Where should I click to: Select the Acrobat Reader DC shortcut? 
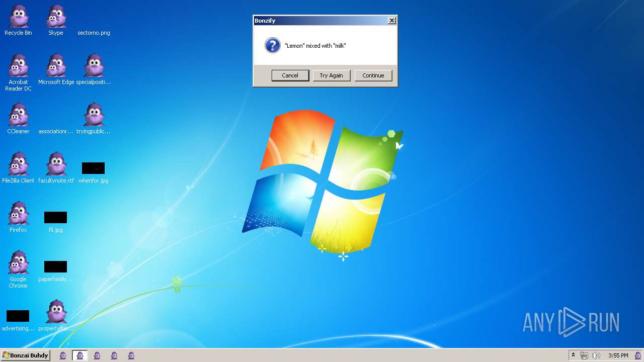[18, 73]
